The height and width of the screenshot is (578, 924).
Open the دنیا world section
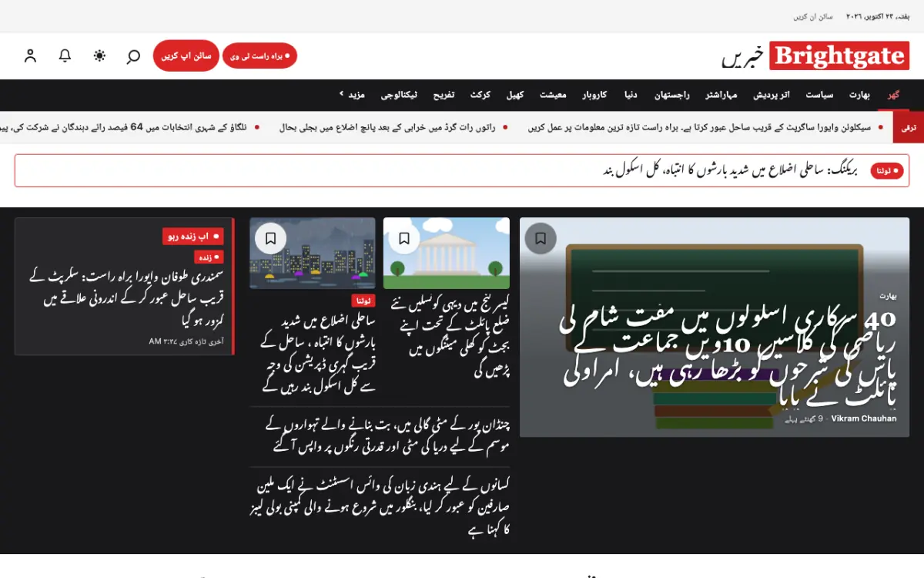[x=631, y=95]
